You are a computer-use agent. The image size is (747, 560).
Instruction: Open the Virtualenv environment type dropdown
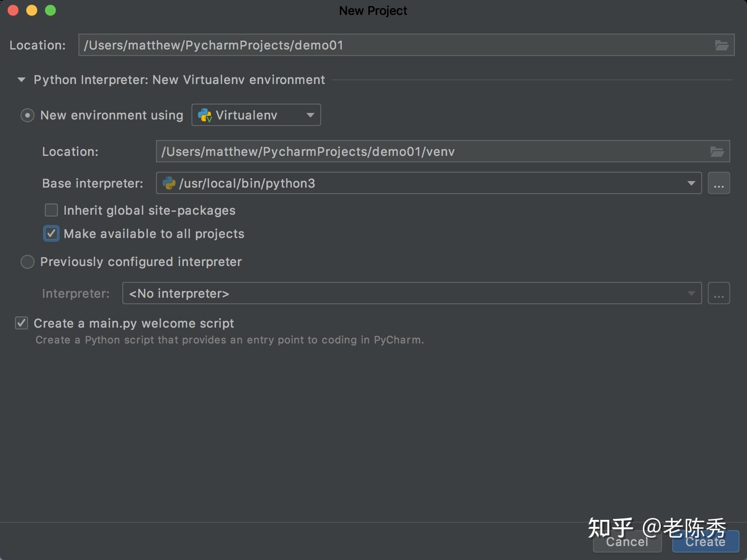(x=310, y=115)
